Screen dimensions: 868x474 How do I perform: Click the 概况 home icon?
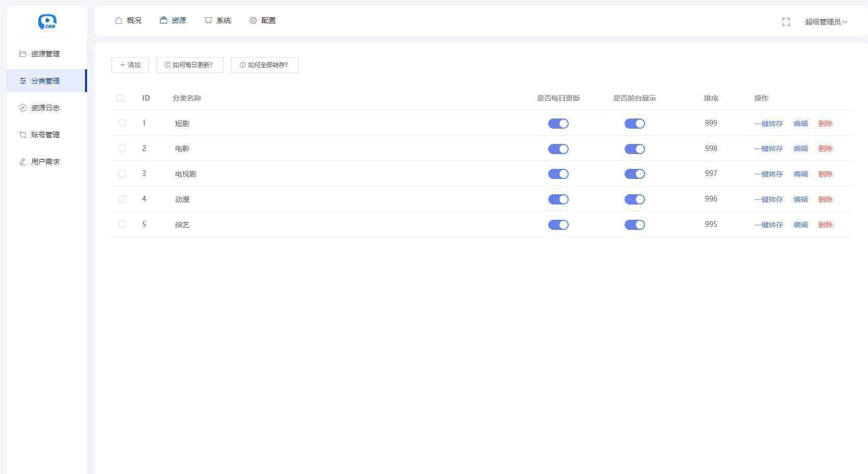click(x=119, y=20)
